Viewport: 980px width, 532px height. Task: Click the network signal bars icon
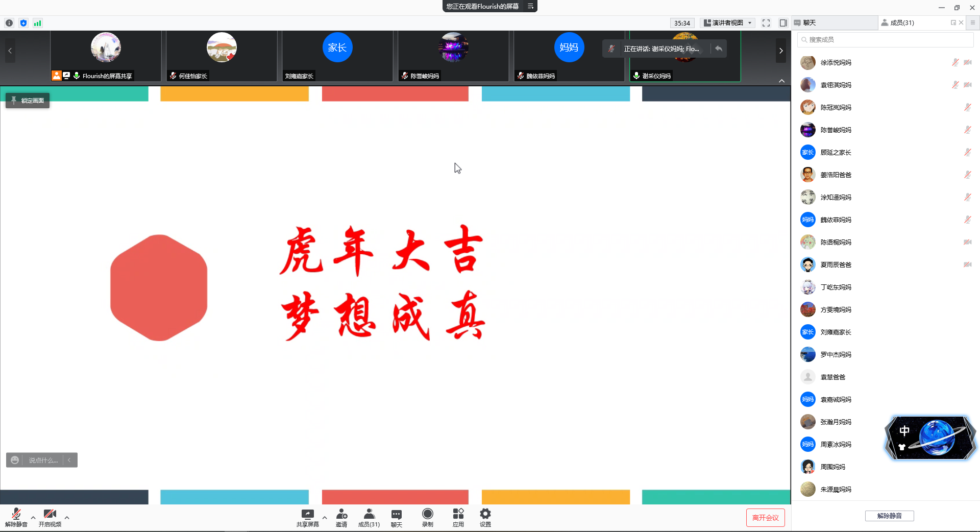(37, 23)
